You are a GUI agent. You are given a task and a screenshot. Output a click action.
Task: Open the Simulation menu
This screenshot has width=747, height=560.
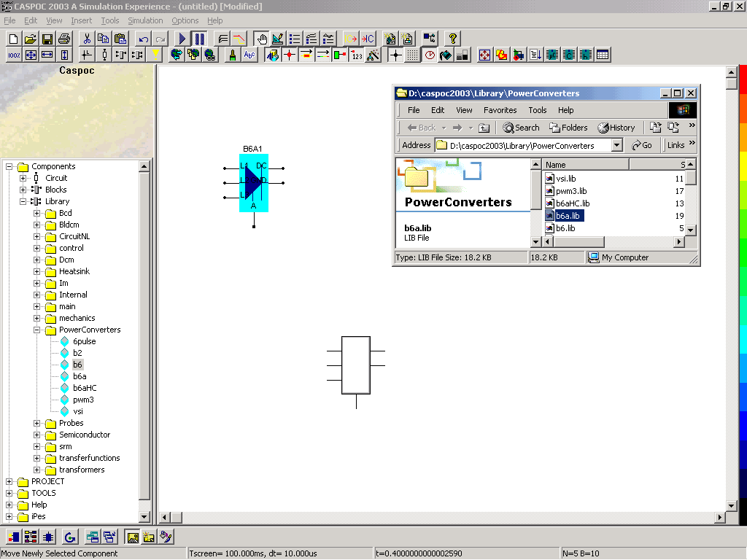click(145, 20)
